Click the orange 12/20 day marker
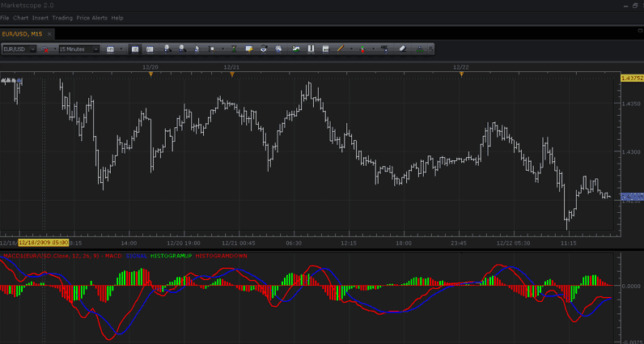The height and width of the screenshot is (344, 644). [x=150, y=74]
